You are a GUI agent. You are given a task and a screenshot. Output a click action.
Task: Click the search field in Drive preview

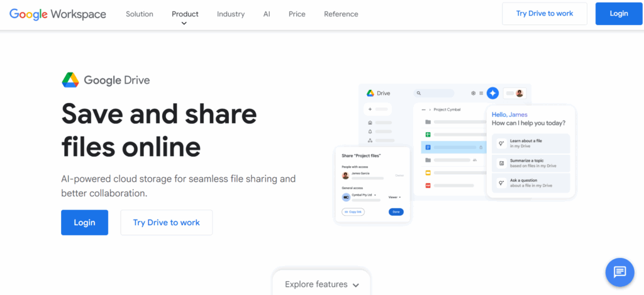click(434, 93)
